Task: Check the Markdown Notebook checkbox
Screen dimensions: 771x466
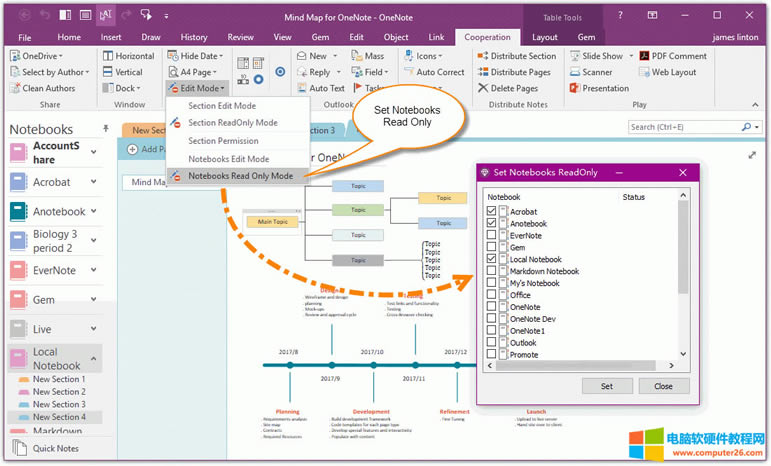Action: click(491, 270)
